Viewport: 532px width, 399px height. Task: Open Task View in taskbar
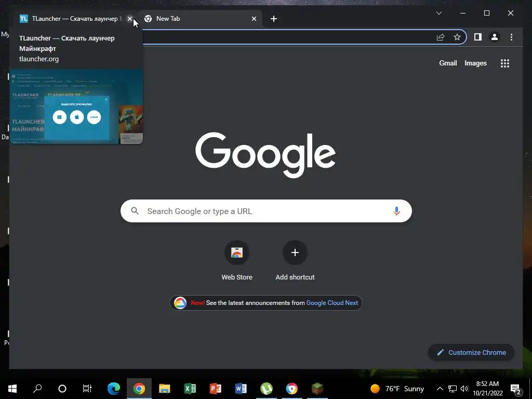(87, 389)
